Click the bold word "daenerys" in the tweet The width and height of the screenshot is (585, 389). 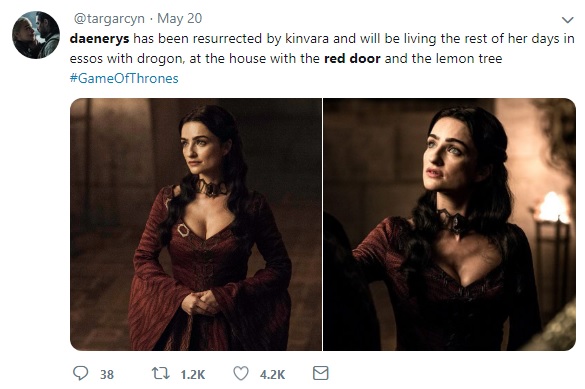tap(100, 39)
